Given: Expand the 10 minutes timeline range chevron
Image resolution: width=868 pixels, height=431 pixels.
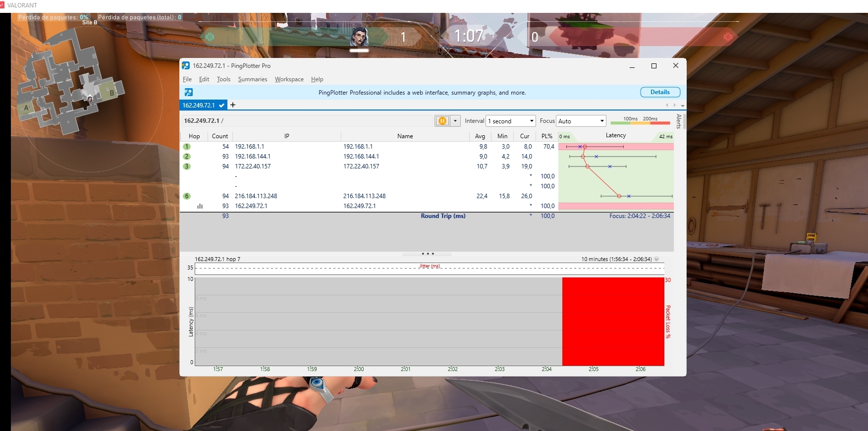Looking at the screenshot, I should tap(656, 259).
